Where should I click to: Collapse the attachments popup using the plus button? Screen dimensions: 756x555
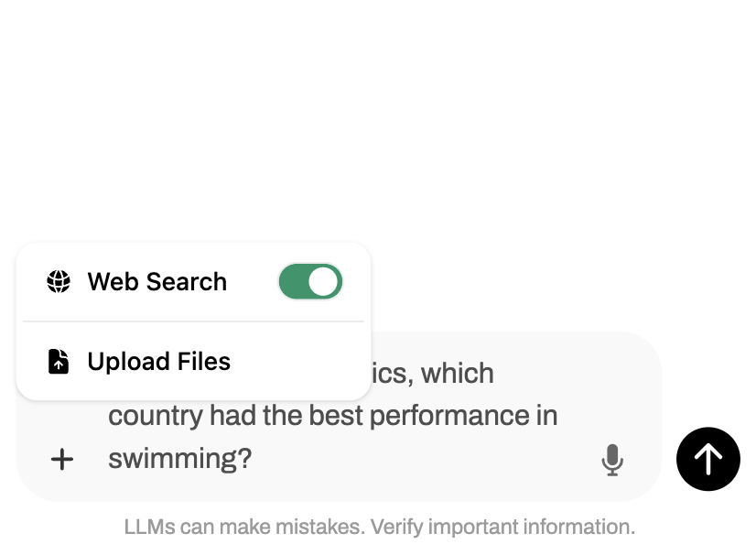click(61, 459)
